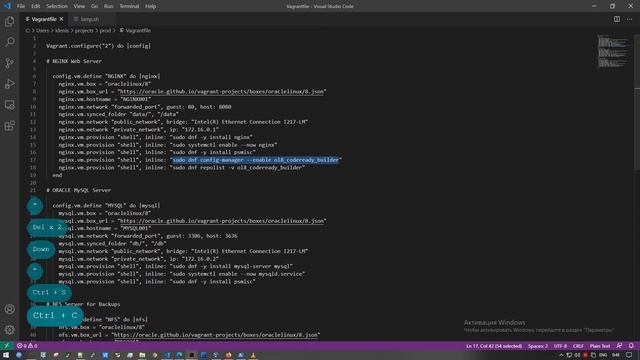Open the Help menu

pyautogui.click(x=151, y=6)
